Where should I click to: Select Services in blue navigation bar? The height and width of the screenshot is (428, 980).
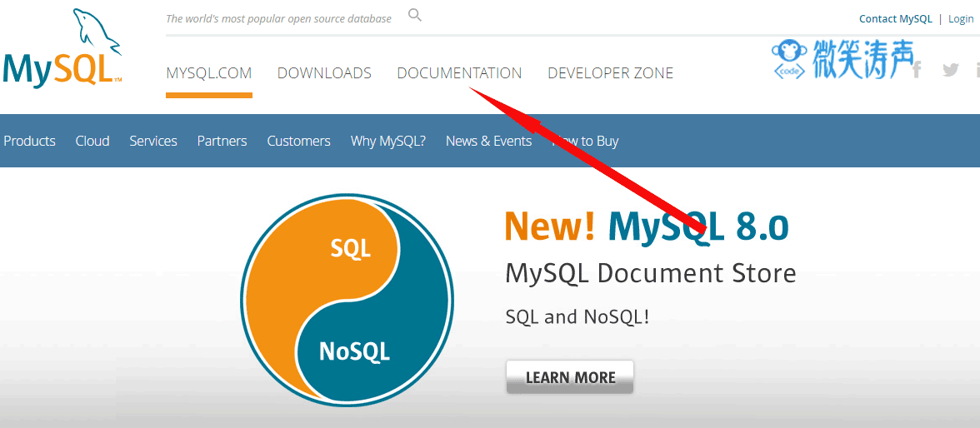tap(153, 142)
